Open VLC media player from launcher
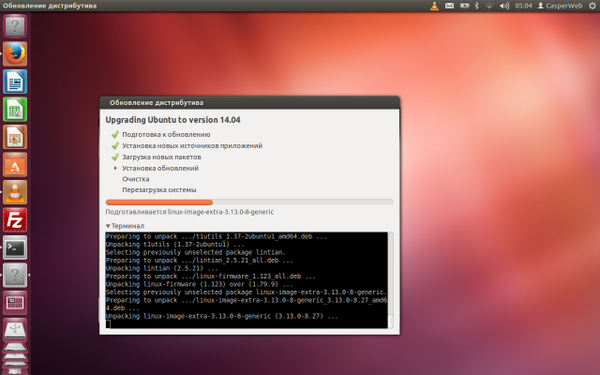The width and height of the screenshot is (600, 375). [15, 192]
